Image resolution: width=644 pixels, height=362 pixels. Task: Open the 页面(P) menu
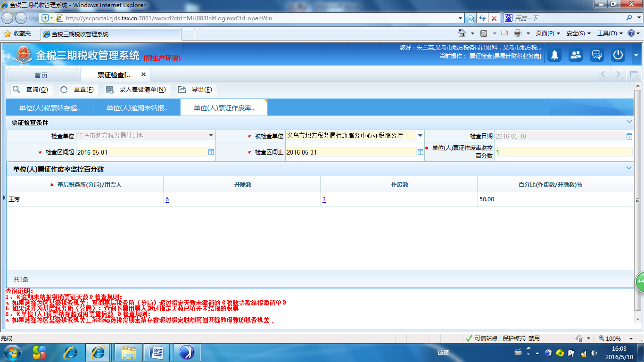(548, 33)
